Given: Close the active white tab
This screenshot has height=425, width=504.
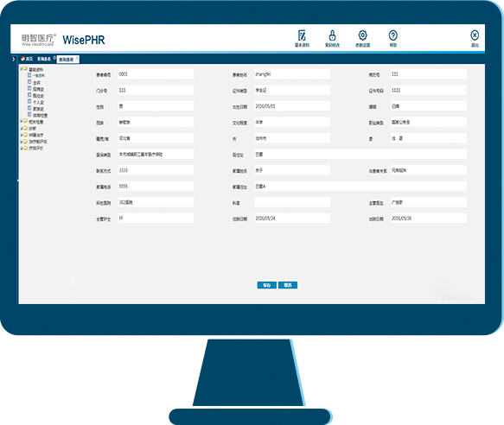Looking at the screenshot, I should pyautogui.click(x=77, y=58).
